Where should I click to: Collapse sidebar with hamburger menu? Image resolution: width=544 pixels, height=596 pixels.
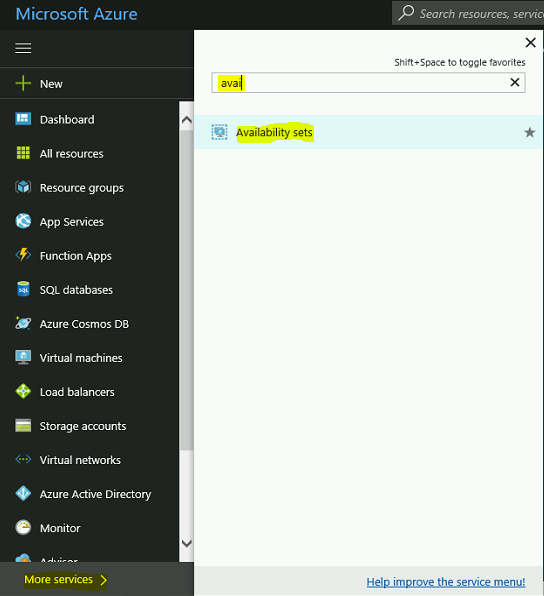(23, 48)
